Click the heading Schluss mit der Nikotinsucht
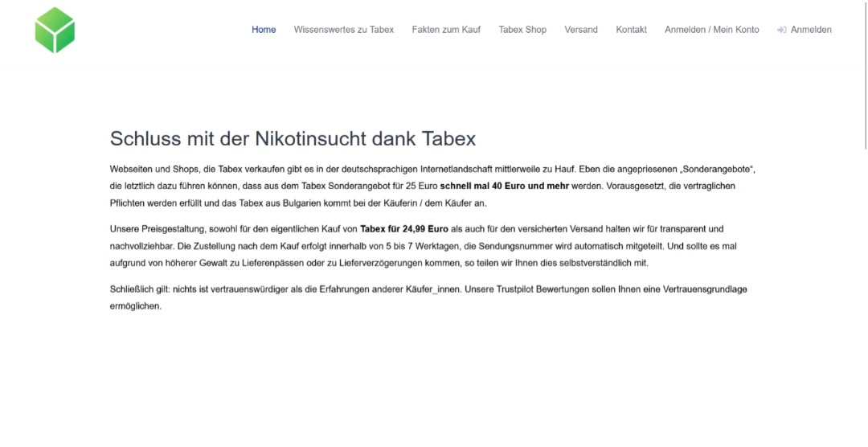 pos(293,138)
